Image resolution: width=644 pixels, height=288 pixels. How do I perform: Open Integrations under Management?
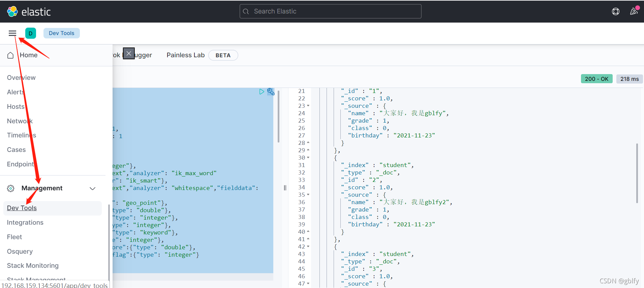pos(25,222)
